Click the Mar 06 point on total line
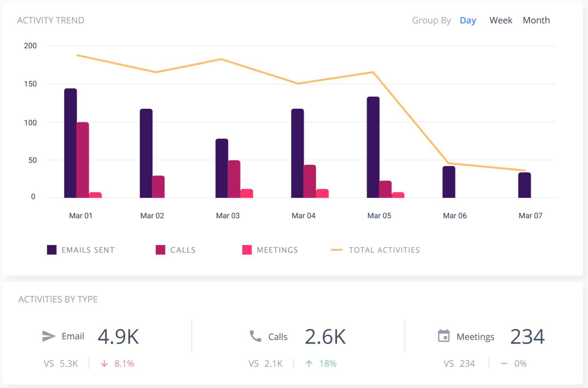 point(449,163)
